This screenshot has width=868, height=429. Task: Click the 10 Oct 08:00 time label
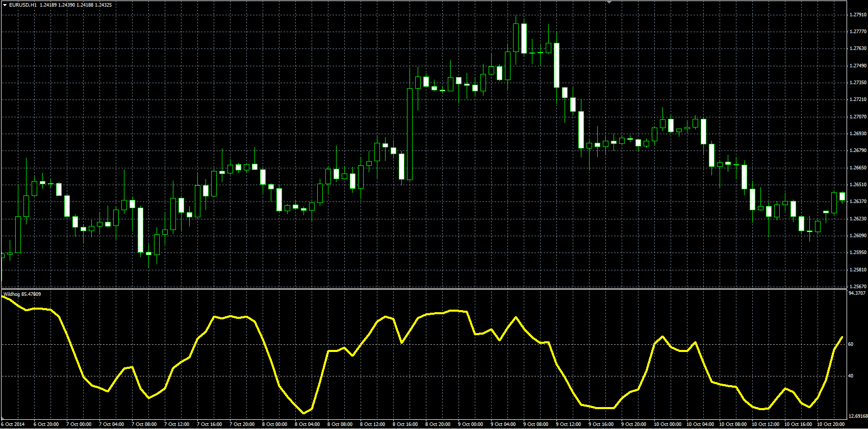tap(732, 424)
